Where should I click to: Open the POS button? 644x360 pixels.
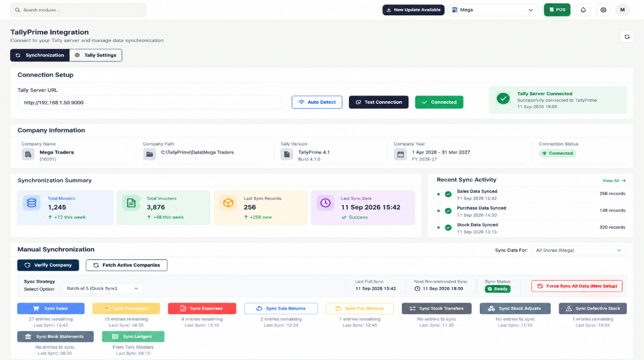(x=557, y=10)
